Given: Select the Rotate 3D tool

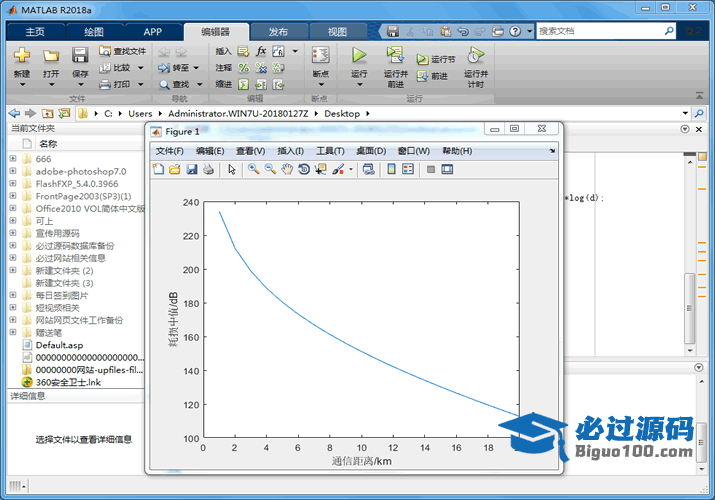Looking at the screenshot, I should 304,170.
